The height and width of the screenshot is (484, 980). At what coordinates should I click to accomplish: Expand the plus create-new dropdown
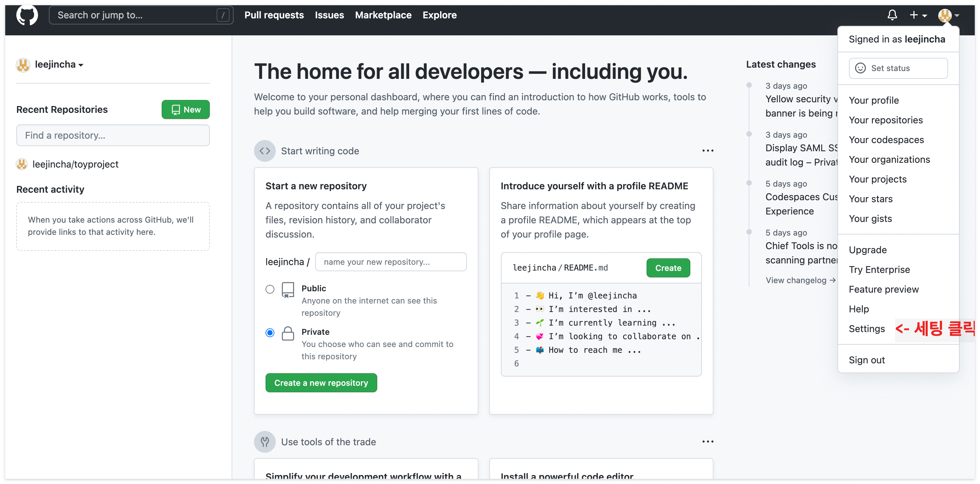pyautogui.click(x=918, y=15)
